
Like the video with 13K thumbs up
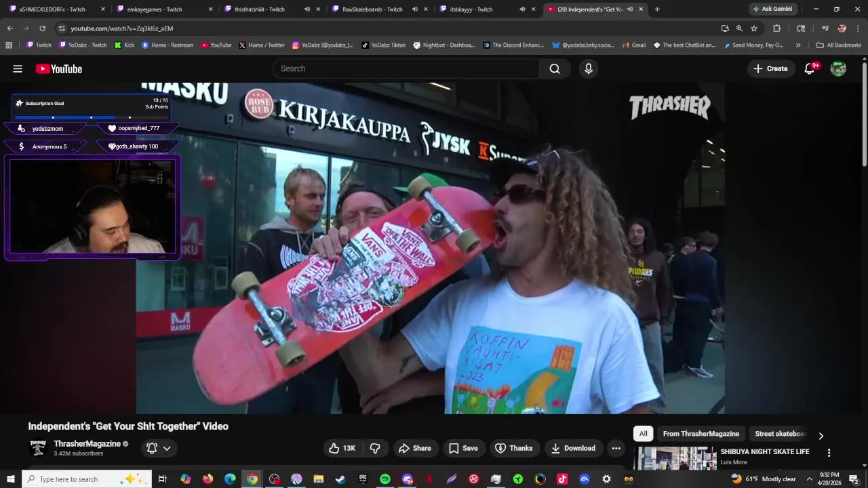[343, 448]
